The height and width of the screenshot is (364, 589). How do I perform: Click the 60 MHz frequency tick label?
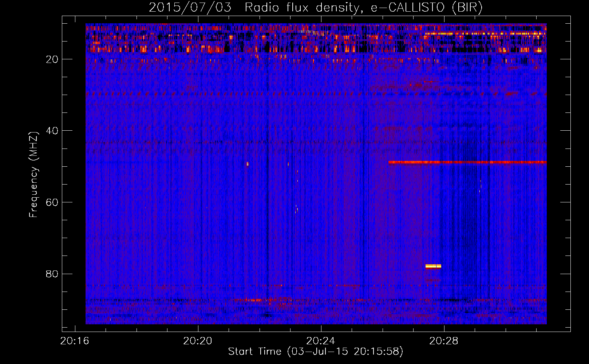click(x=52, y=202)
